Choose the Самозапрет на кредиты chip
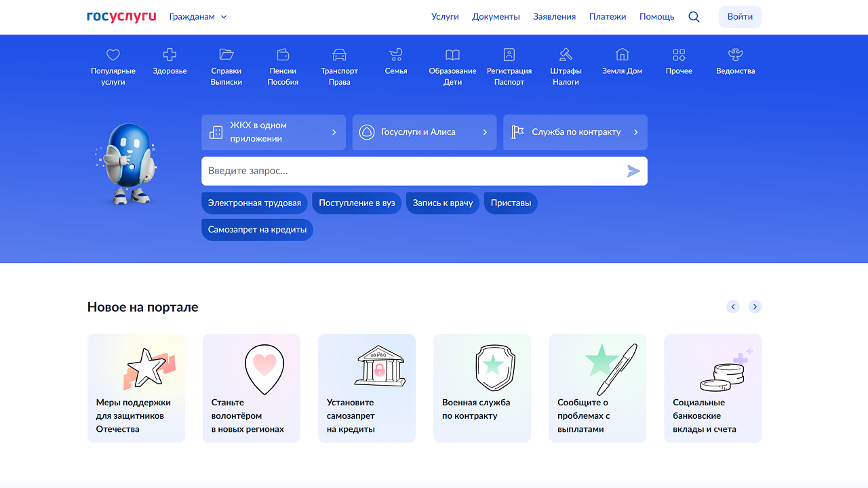The image size is (868, 488). coord(257,230)
